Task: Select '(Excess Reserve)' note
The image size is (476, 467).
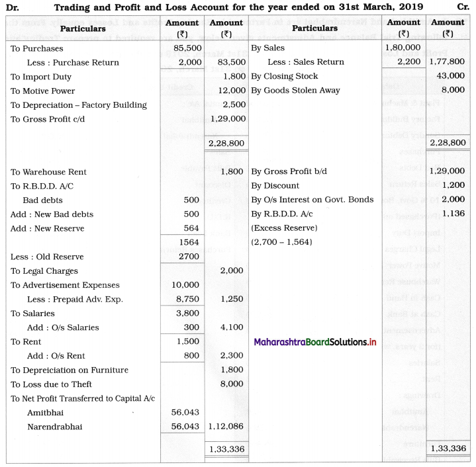Action: [x=284, y=228]
